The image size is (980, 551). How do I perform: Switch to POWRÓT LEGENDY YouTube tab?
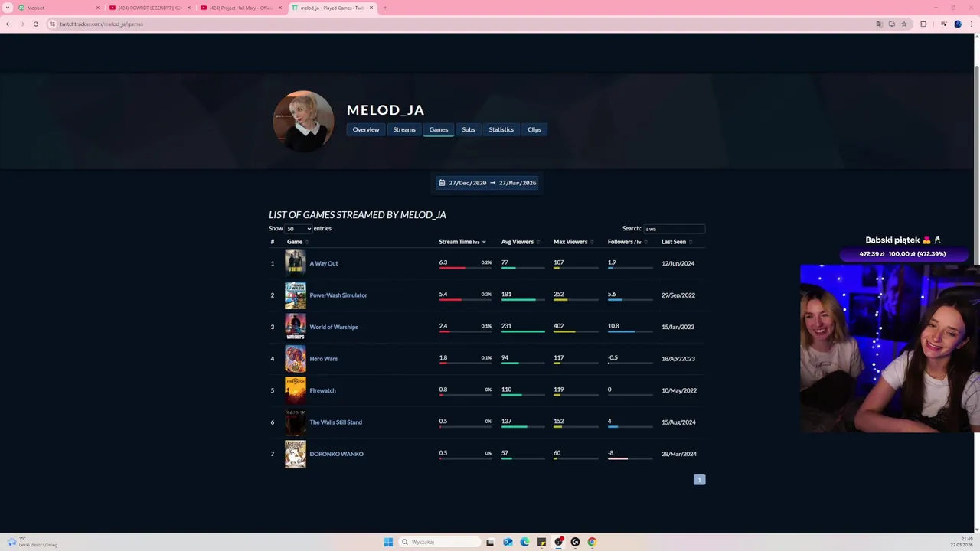tap(149, 8)
